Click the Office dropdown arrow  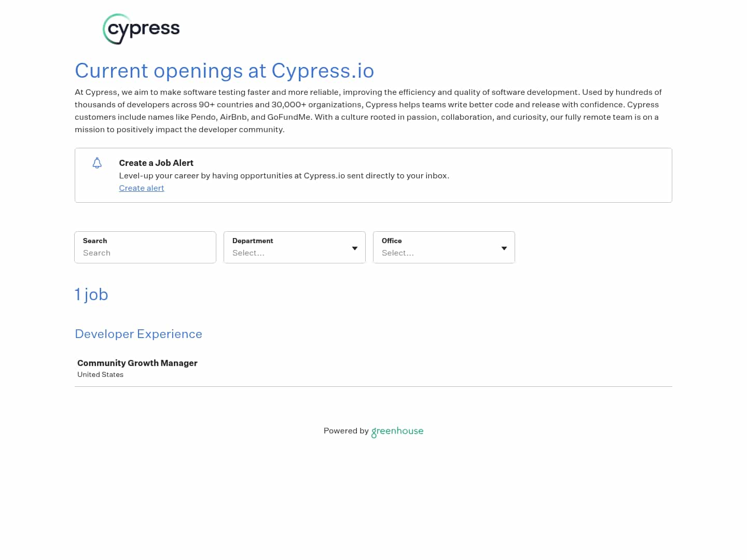click(504, 248)
